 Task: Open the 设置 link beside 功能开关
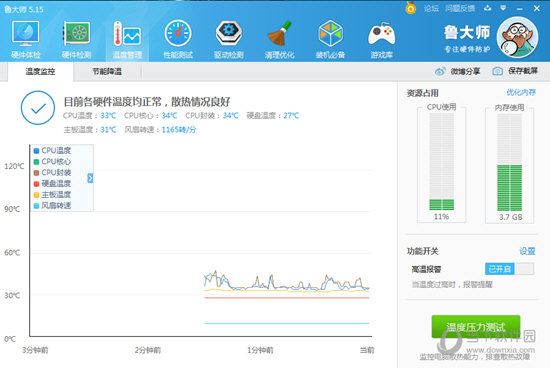(x=527, y=251)
